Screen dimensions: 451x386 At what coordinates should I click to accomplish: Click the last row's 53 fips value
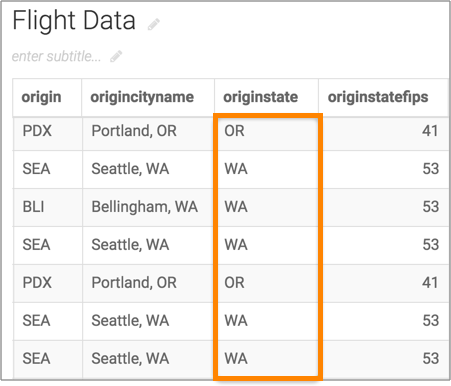431,359
